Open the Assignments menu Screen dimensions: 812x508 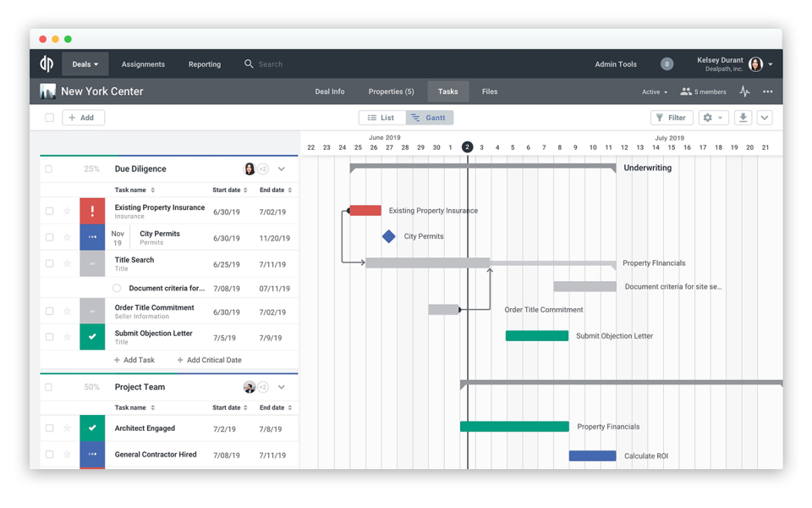[143, 64]
